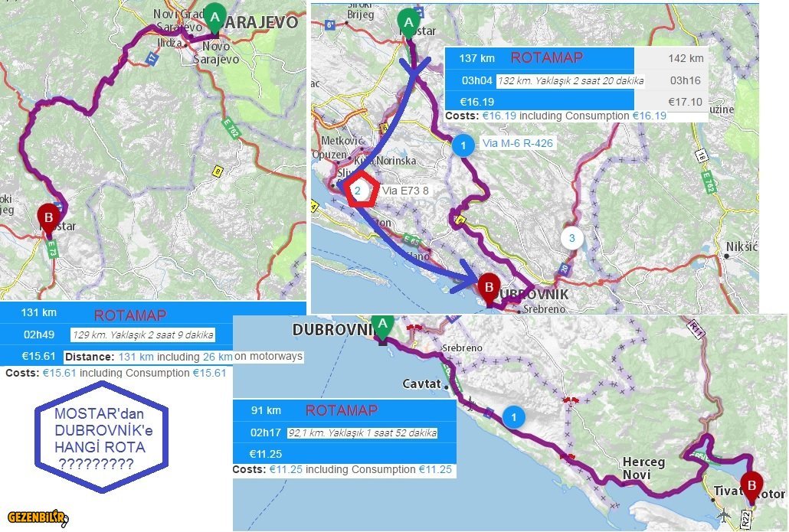
Task: Click the airplane icon near Tivat
Action: (x=724, y=515)
